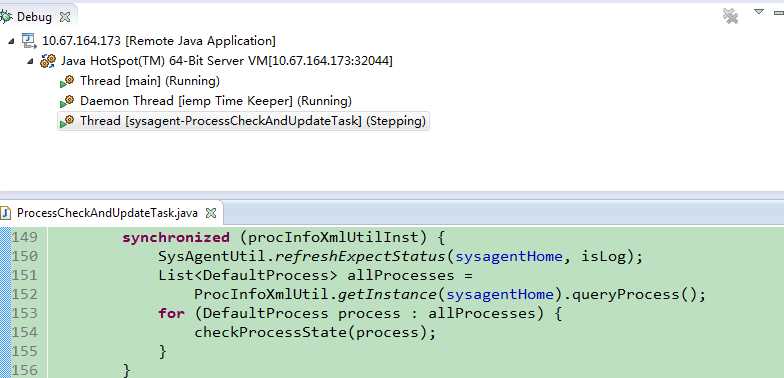Click the Java file icon on editor tab
The height and width of the screenshot is (378, 784).
[6, 213]
